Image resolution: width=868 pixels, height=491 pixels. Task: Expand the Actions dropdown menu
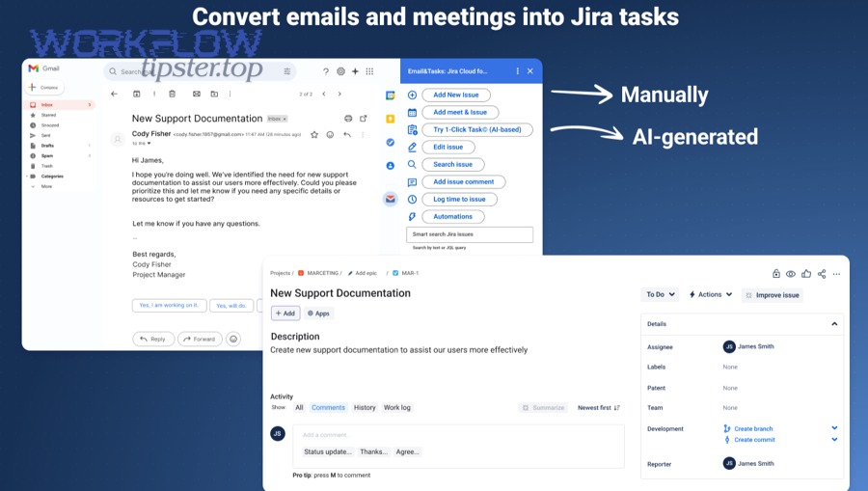tap(711, 294)
